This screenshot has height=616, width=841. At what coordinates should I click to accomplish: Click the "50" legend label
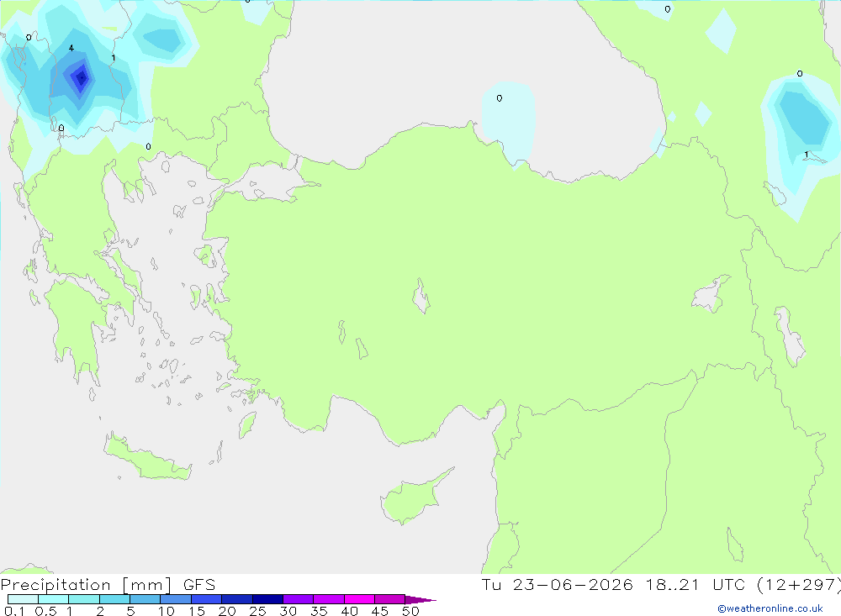pyautogui.click(x=410, y=611)
